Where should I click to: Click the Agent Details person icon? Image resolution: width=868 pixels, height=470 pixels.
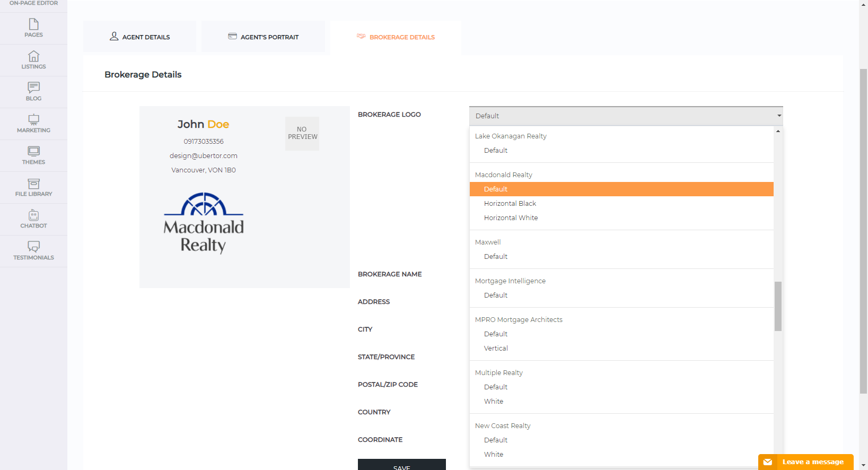(114, 36)
